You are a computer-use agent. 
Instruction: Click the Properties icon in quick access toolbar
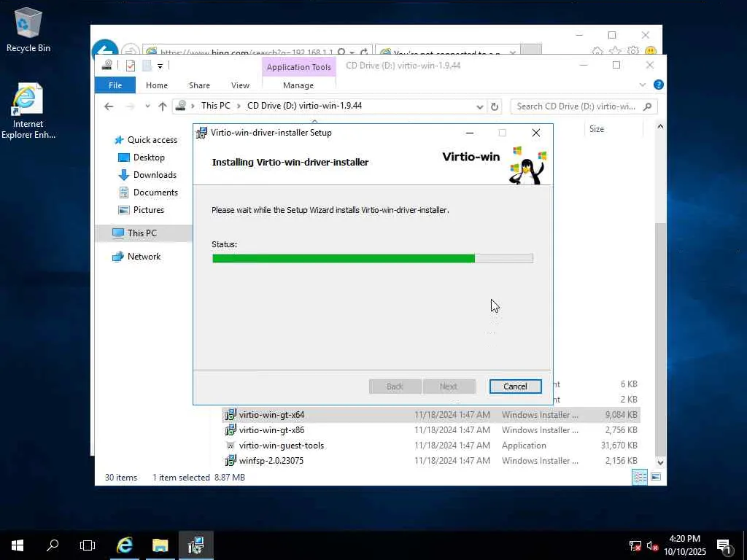click(130, 66)
